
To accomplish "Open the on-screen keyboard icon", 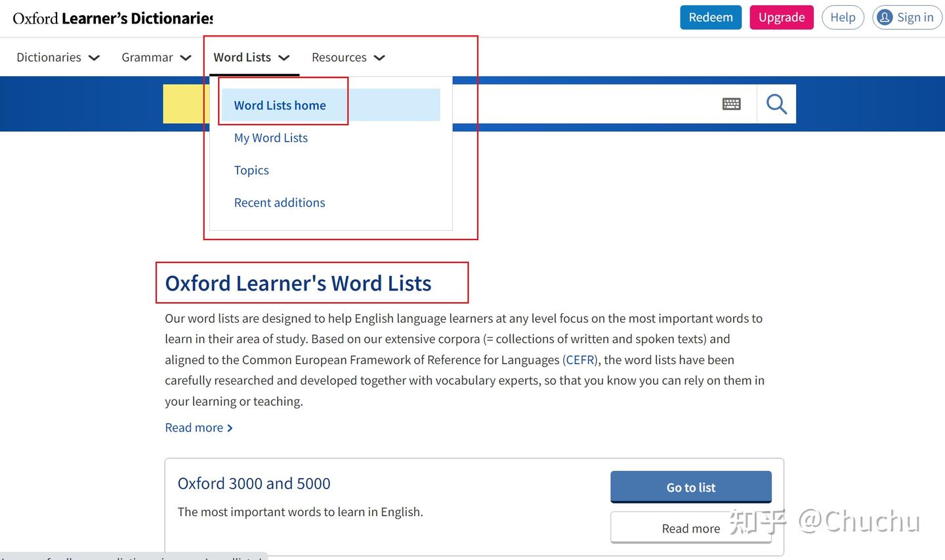I will 732,104.
